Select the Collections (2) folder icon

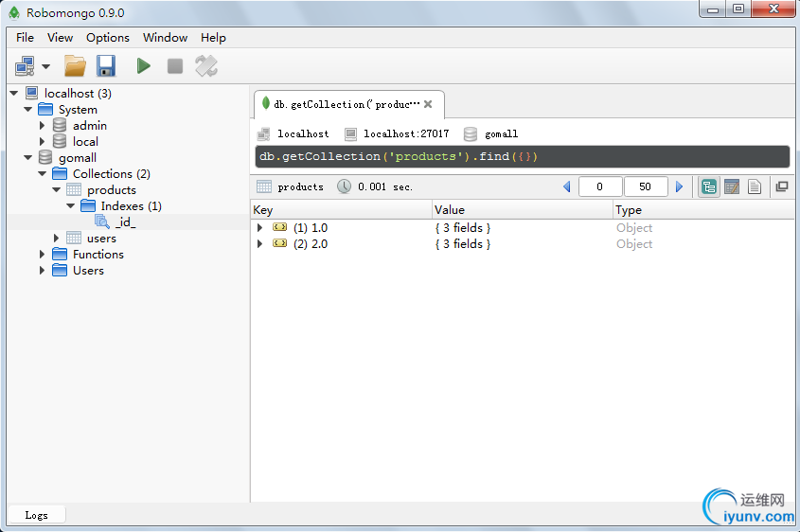[x=60, y=174]
